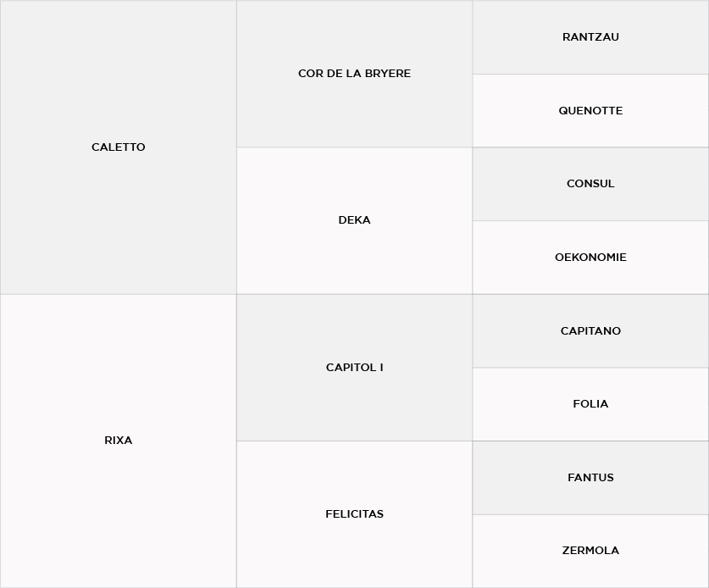Open the CAPITOL I entry

pos(354,368)
